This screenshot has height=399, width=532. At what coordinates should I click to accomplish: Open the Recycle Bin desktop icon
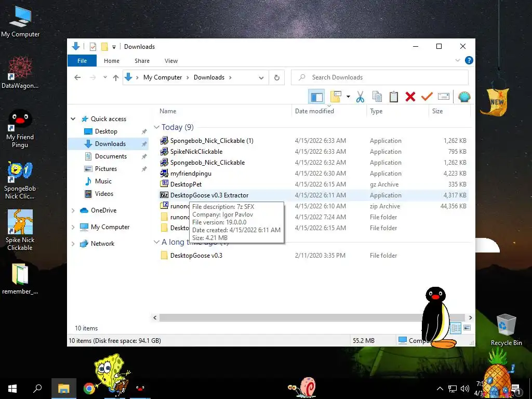506,330
